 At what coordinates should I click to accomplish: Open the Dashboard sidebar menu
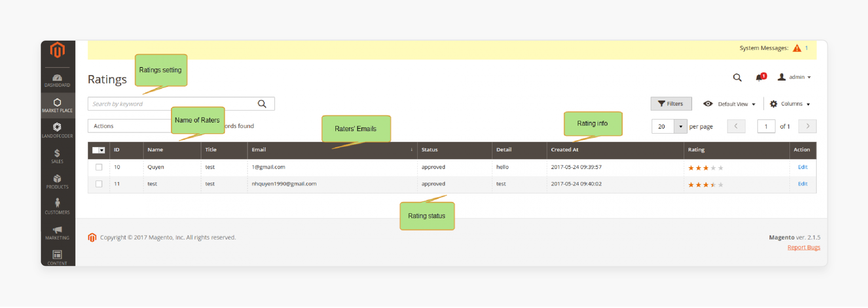click(57, 81)
